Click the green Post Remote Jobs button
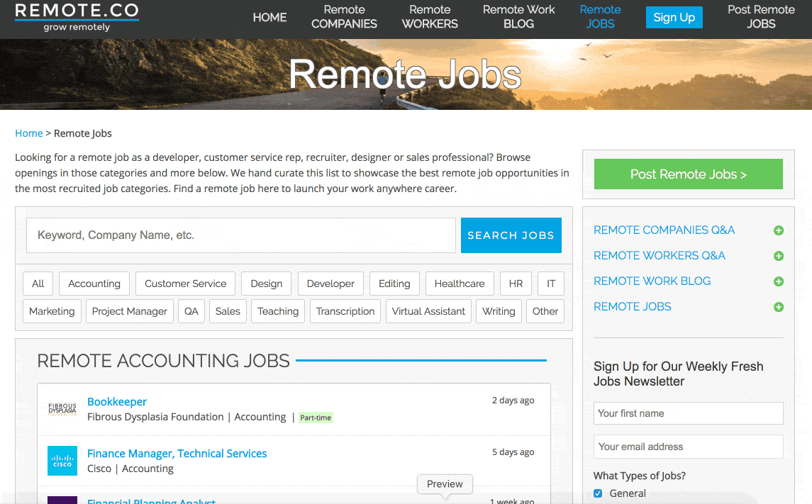Viewport: 812px width, 504px height. 688,174
